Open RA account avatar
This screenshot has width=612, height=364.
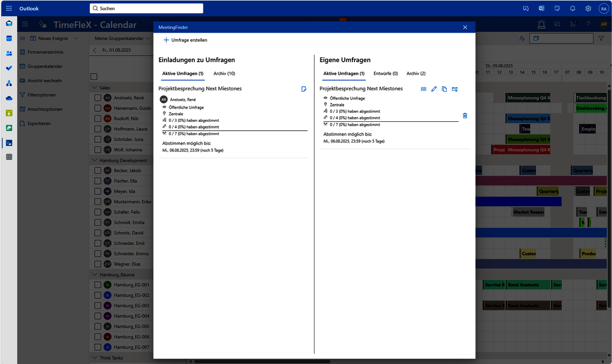click(x=603, y=9)
